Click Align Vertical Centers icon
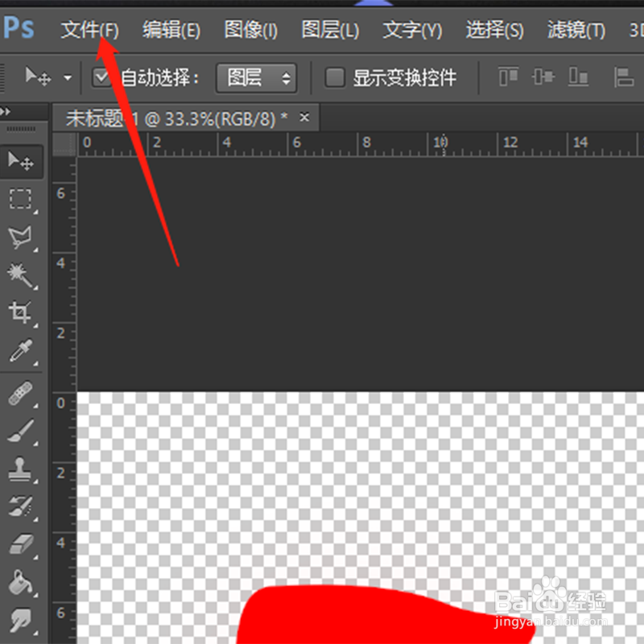This screenshot has width=644, height=644. [x=543, y=76]
